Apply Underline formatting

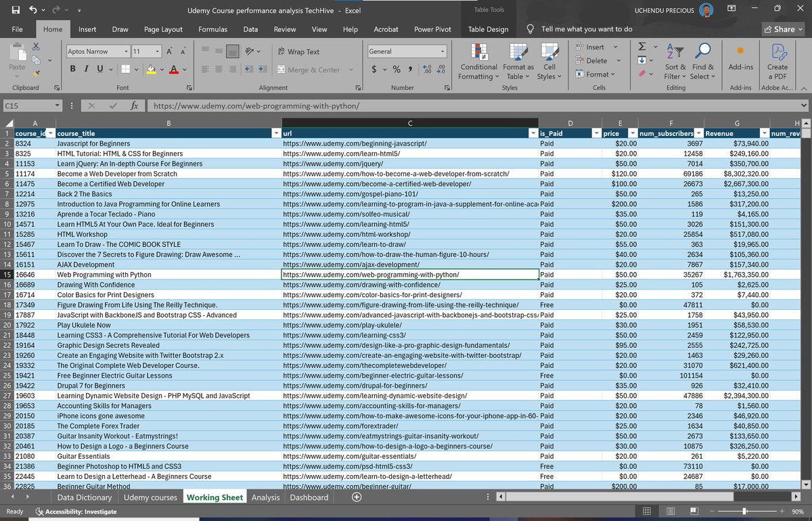pos(100,69)
